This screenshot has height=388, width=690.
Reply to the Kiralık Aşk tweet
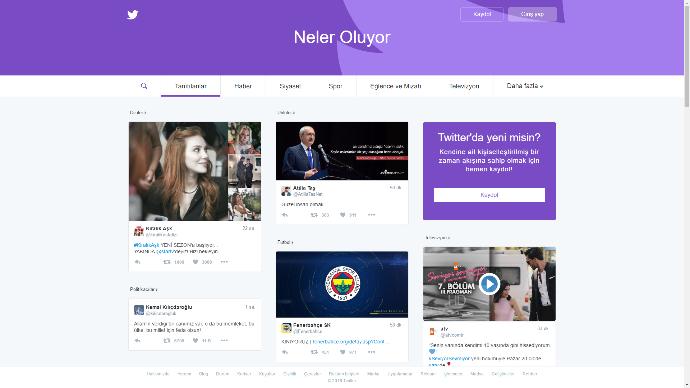point(138,262)
